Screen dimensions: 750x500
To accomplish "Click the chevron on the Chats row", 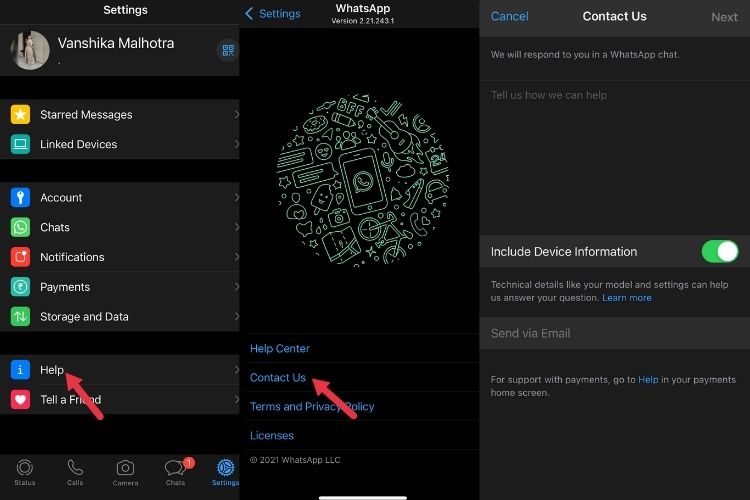I will click(x=236, y=227).
